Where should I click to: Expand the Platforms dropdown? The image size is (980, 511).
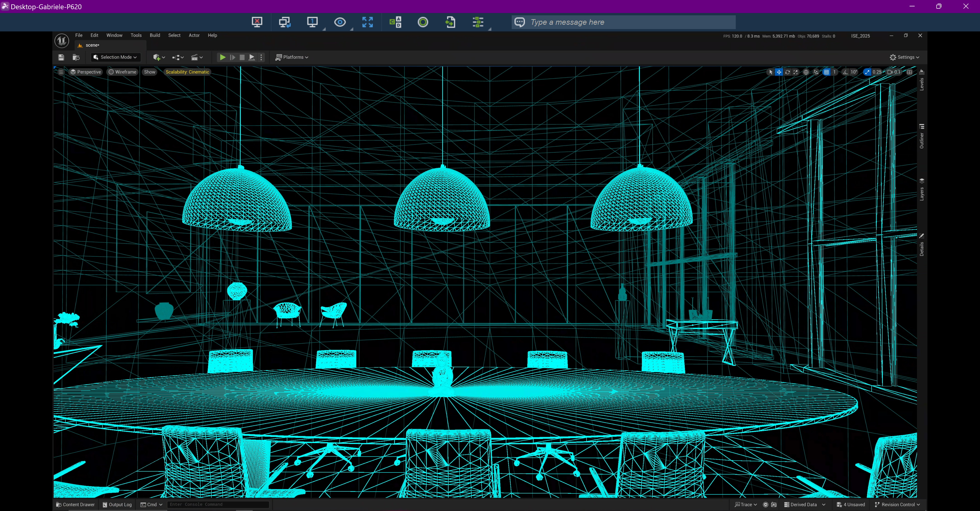[x=292, y=57]
